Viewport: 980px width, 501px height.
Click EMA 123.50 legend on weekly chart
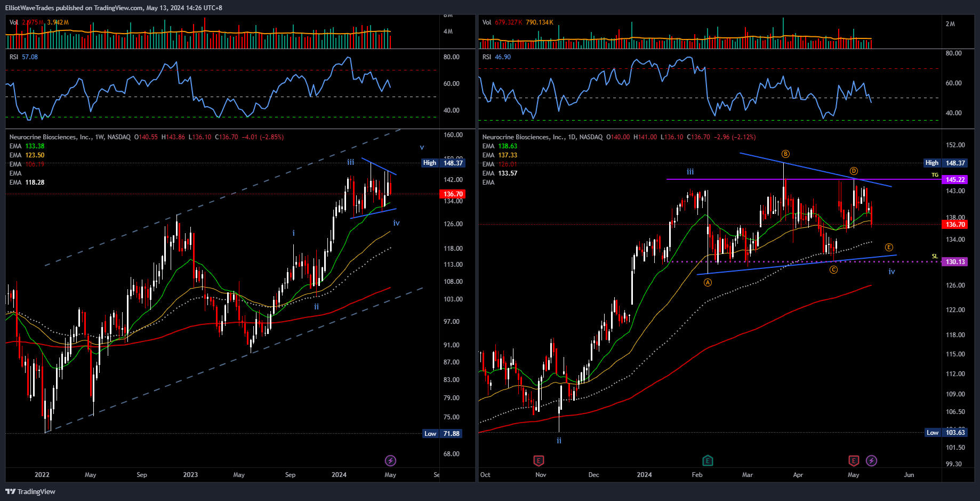pyautogui.click(x=27, y=155)
